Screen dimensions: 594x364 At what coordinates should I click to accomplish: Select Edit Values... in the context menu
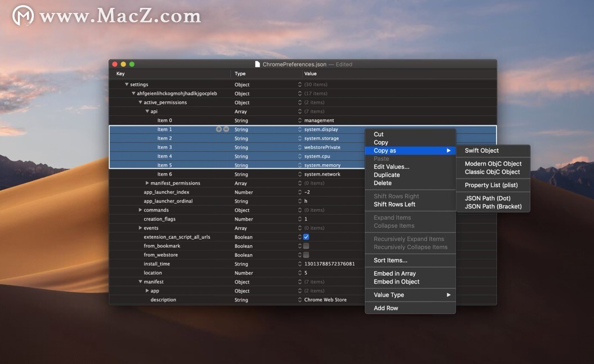click(410, 167)
